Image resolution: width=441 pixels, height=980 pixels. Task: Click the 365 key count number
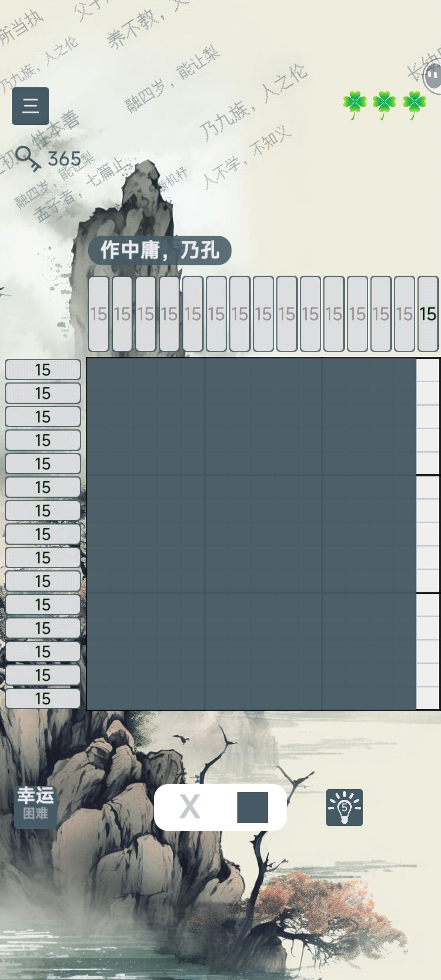[64, 159]
